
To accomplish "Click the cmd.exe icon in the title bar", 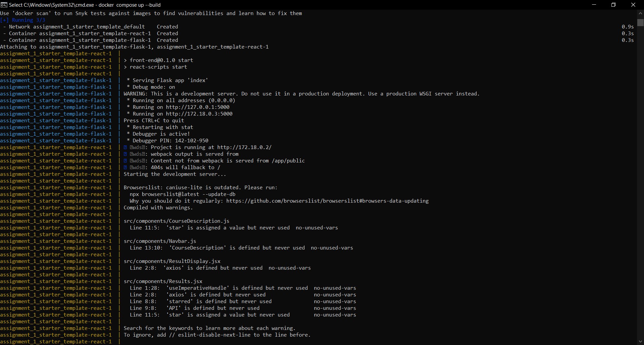I will [4, 5].
